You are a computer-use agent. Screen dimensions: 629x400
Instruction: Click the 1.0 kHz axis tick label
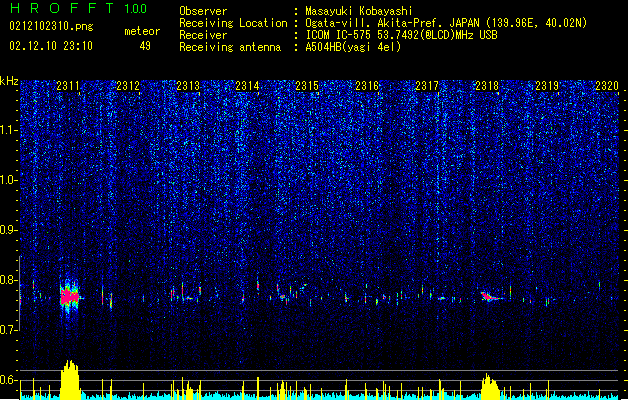pos(8,180)
